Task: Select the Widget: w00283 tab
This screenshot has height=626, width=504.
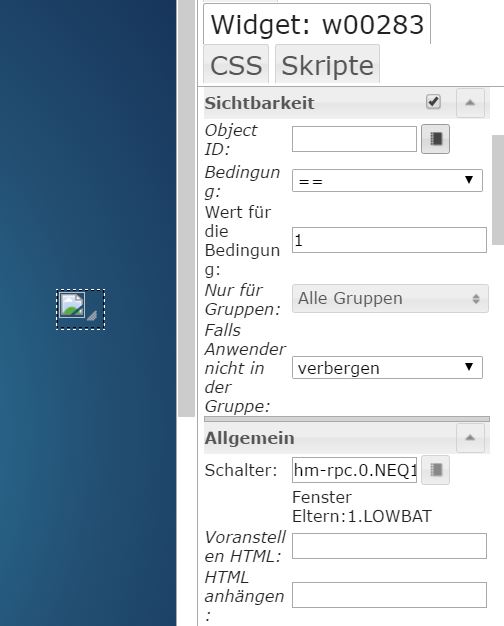Action: tap(317, 24)
